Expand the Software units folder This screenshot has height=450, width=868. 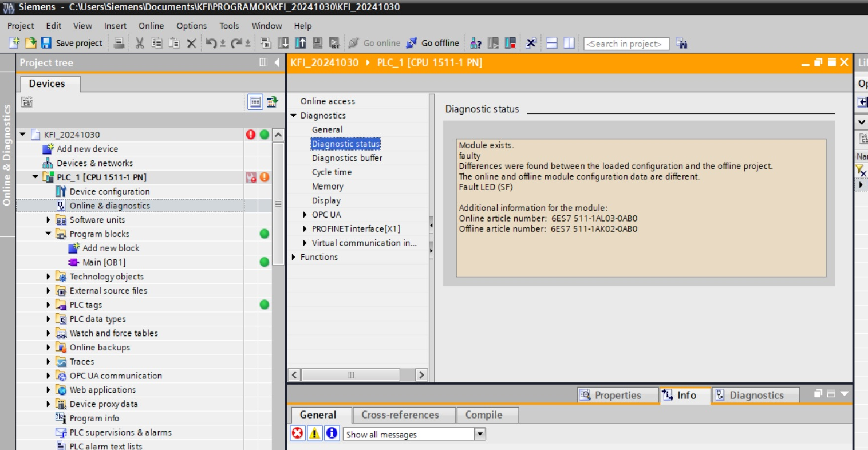49,220
